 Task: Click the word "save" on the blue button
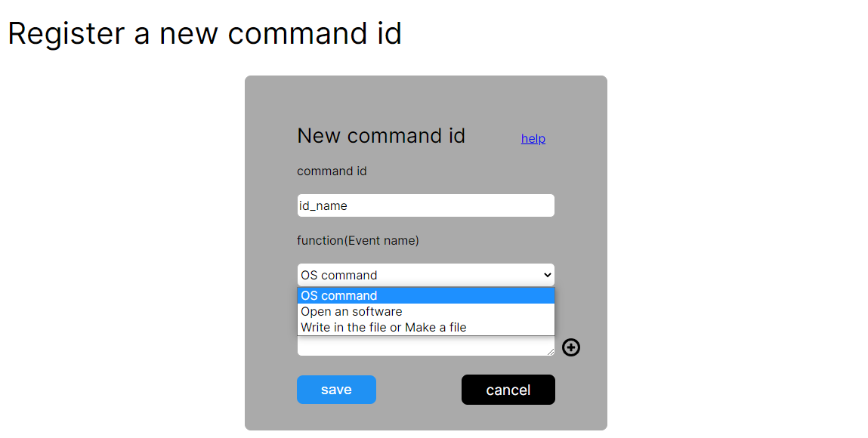(336, 390)
